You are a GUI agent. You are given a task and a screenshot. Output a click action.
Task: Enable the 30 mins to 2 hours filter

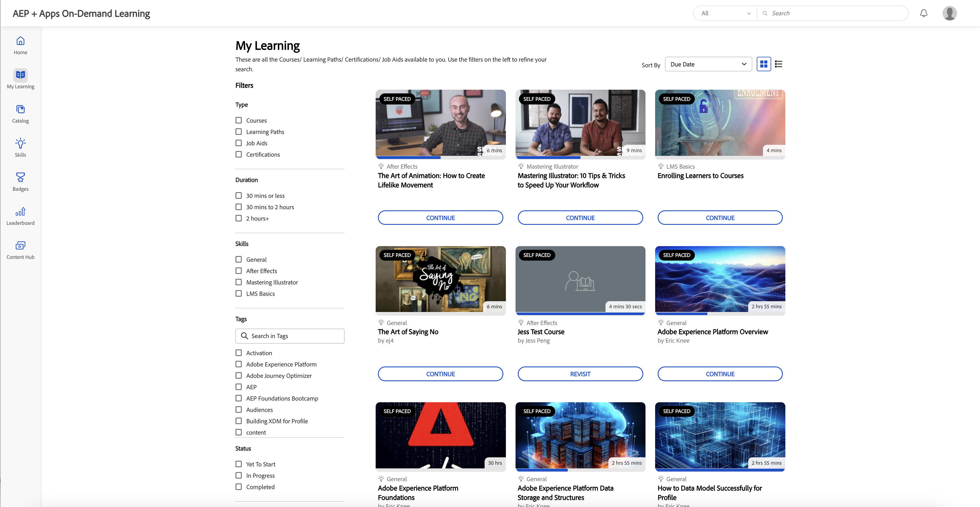pyautogui.click(x=239, y=207)
